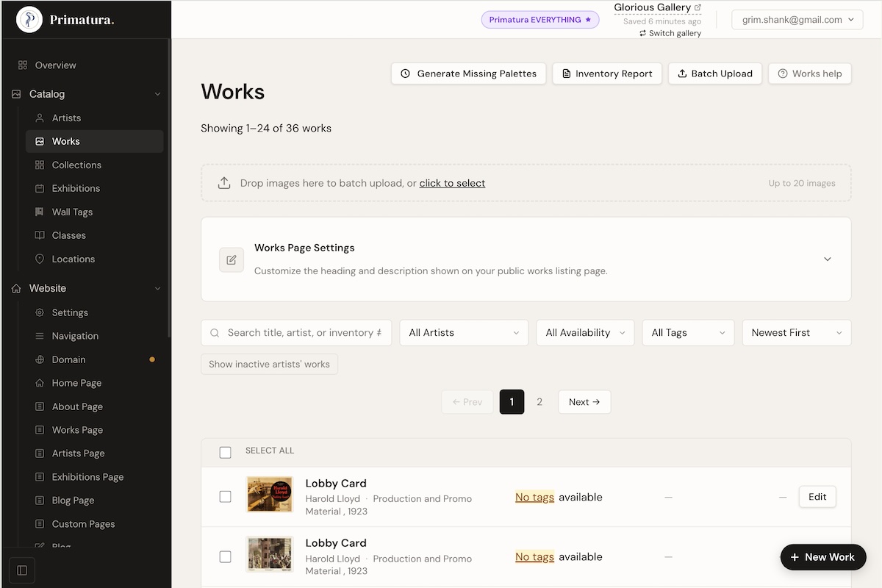
Task: Click the orange Domain notification dot
Action: (152, 359)
